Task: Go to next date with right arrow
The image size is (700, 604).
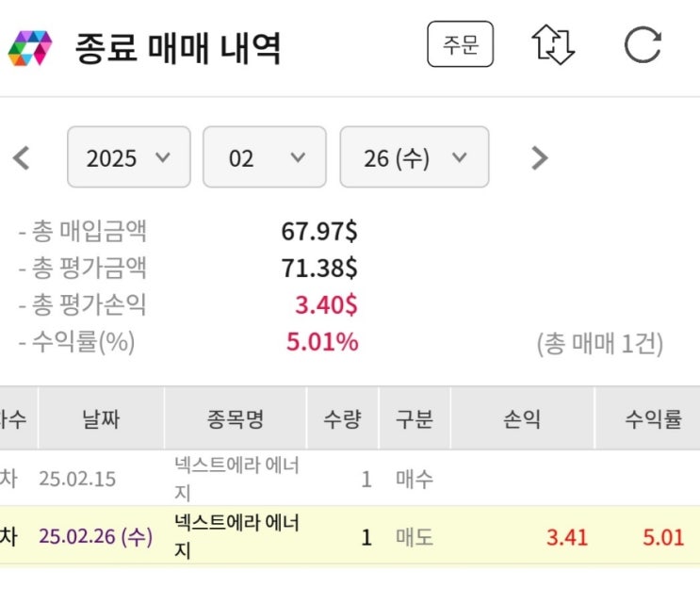Action: click(539, 157)
